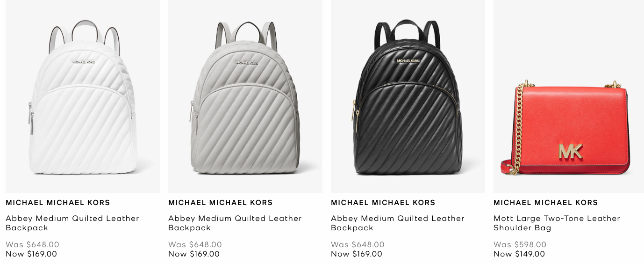644x264 pixels.
Task: Open the red Mott shoulder bag image
Action: coord(569,96)
